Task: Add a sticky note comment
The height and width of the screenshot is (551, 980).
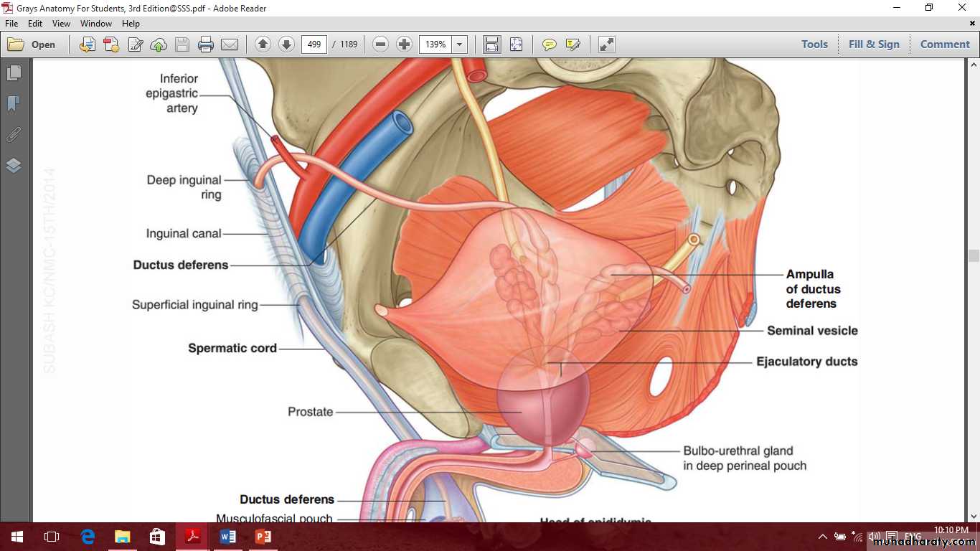Action: click(x=550, y=44)
